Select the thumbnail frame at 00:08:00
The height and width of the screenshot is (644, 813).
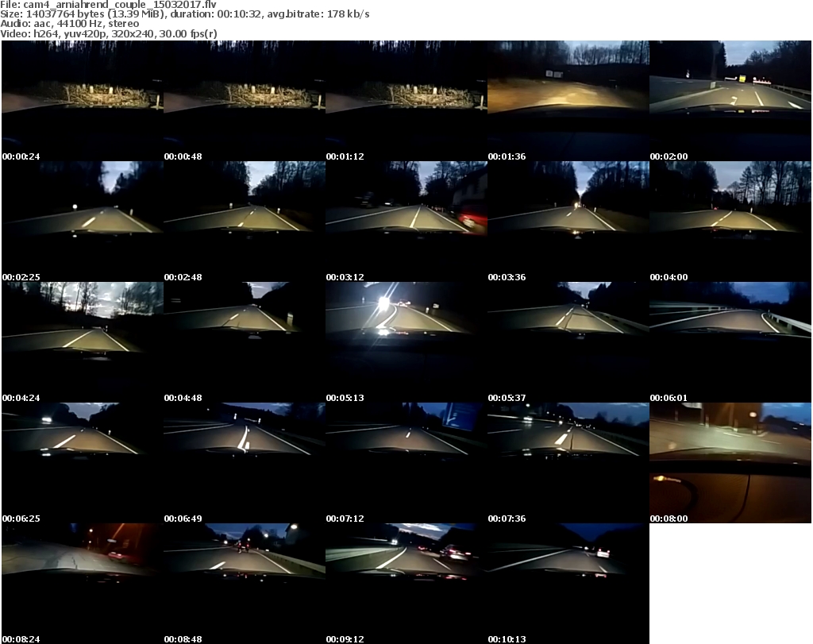(730, 463)
